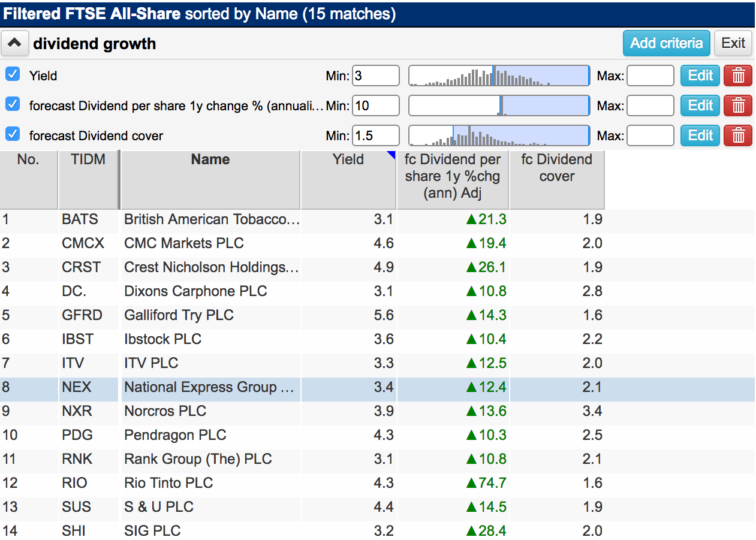Adjust the Dividend cover range histogram slider

pos(499,135)
